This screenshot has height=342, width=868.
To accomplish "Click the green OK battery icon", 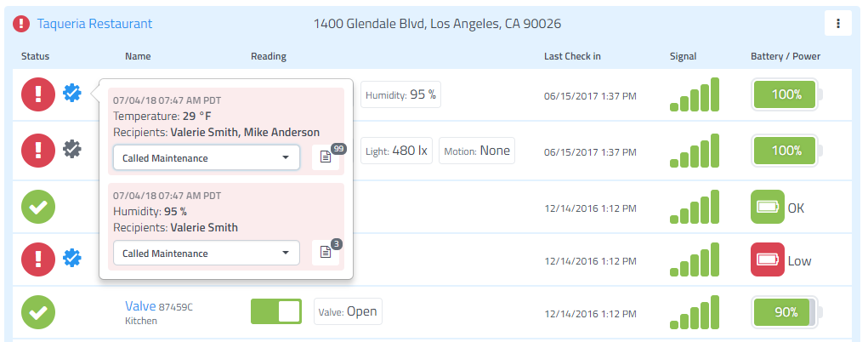I will click(x=767, y=207).
